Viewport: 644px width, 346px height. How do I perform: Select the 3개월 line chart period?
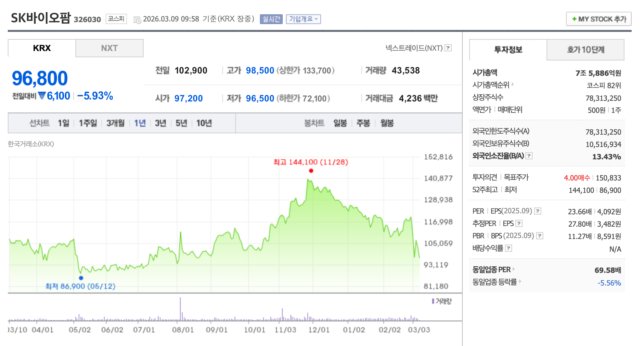(116, 123)
